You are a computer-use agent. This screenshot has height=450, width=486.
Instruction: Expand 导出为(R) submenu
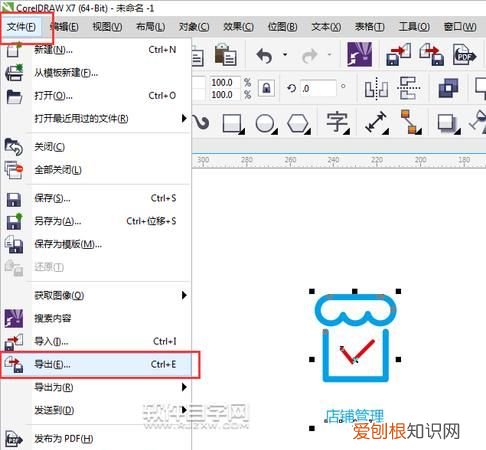point(97,387)
